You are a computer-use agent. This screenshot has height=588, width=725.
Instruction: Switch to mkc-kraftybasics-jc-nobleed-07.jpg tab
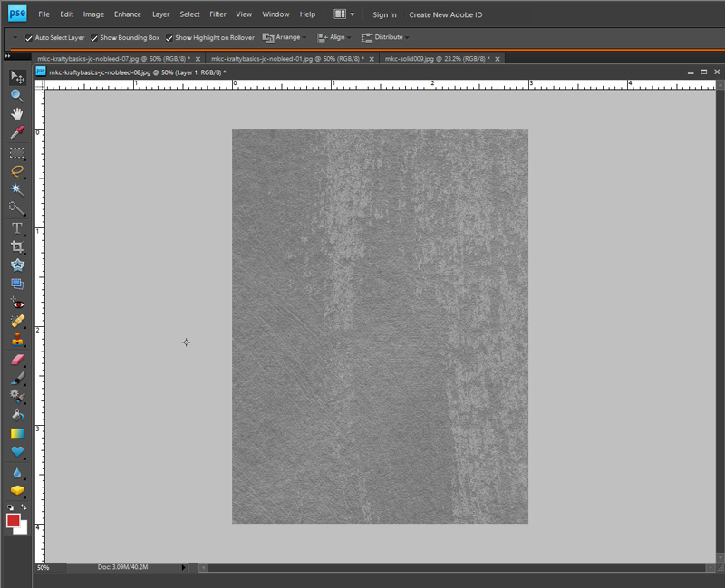114,59
